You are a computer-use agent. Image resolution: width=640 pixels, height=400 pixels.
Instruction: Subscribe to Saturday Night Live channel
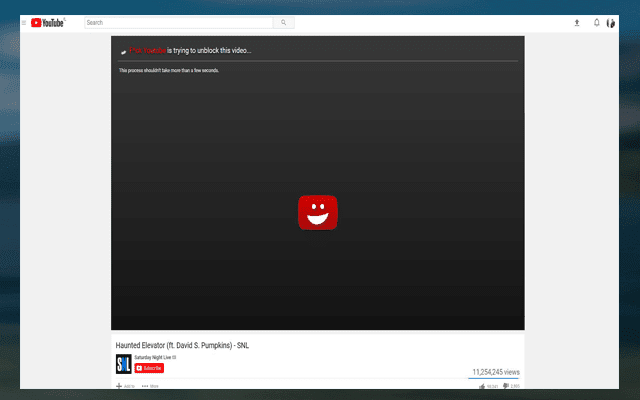coord(149,368)
